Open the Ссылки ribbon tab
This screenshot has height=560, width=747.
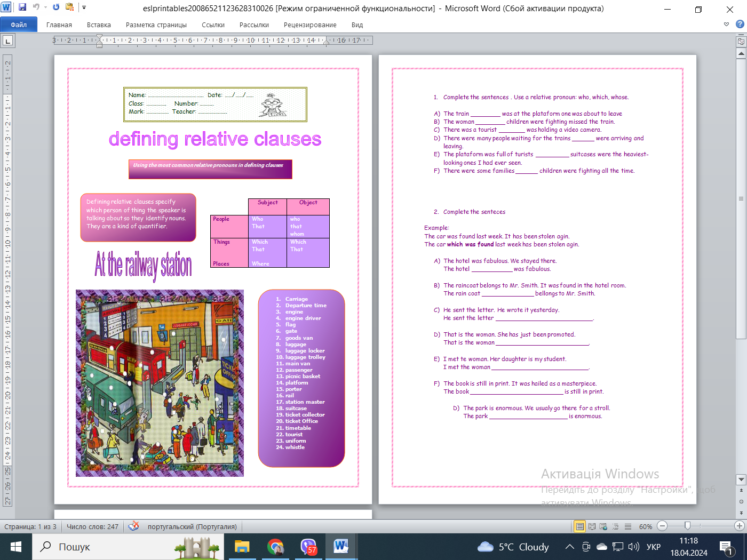pos(213,25)
